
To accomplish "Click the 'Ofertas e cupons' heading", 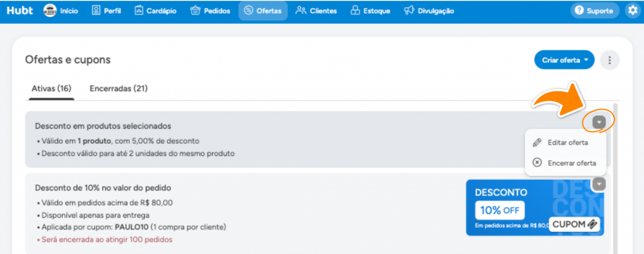I will point(68,60).
